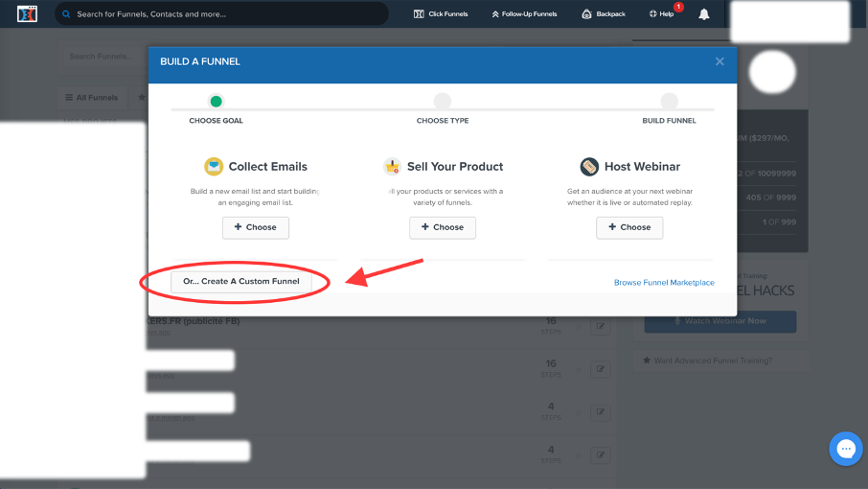
Task: Choose the Host Webinar goal
Action: [x=629, y=227]
